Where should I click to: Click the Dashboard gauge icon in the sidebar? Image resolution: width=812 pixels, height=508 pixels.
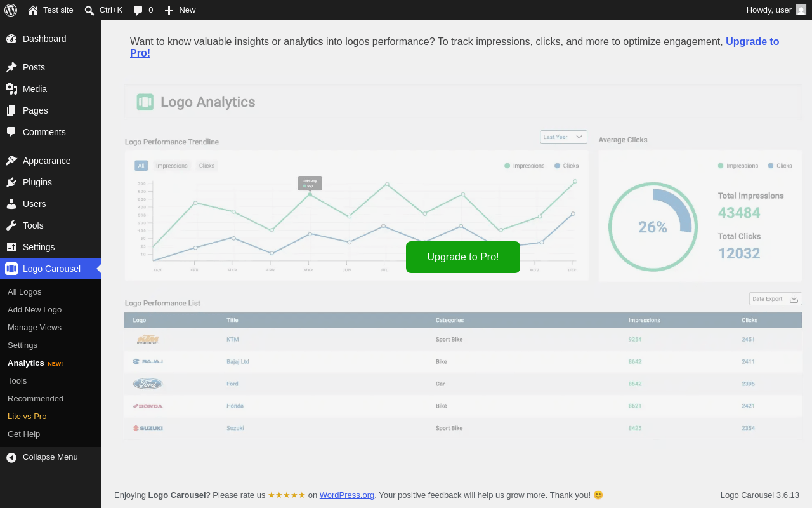(11, 39)
